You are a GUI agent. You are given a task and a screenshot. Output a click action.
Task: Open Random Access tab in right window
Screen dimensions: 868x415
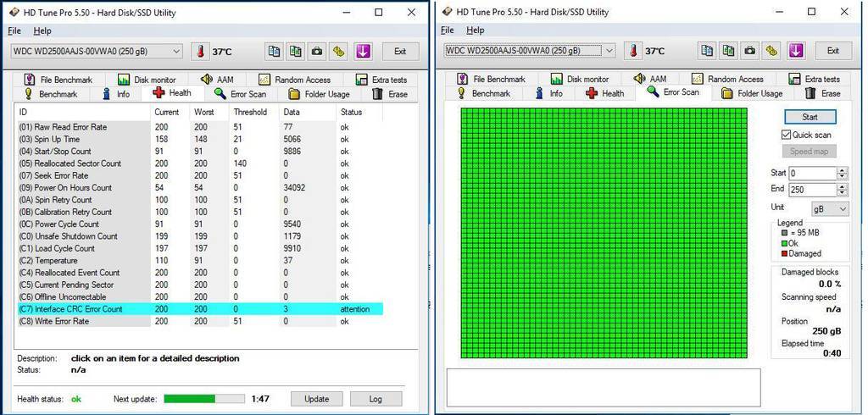pos(728,79)
